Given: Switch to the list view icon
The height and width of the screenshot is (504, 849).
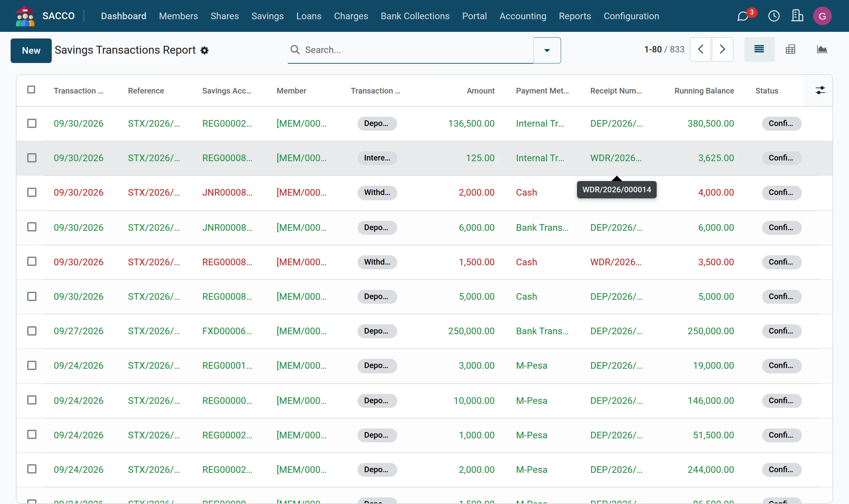Looking at the screenshot, I should [759, 50].
